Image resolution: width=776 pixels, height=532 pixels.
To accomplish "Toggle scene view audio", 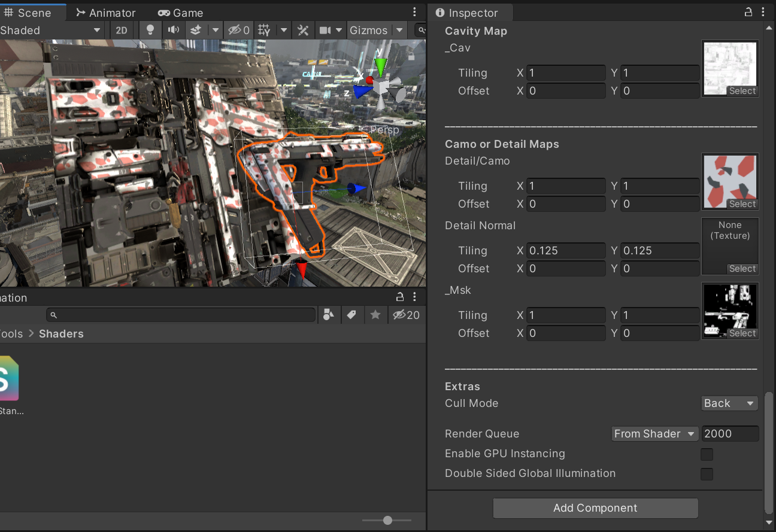I will (x=174, y=30).
